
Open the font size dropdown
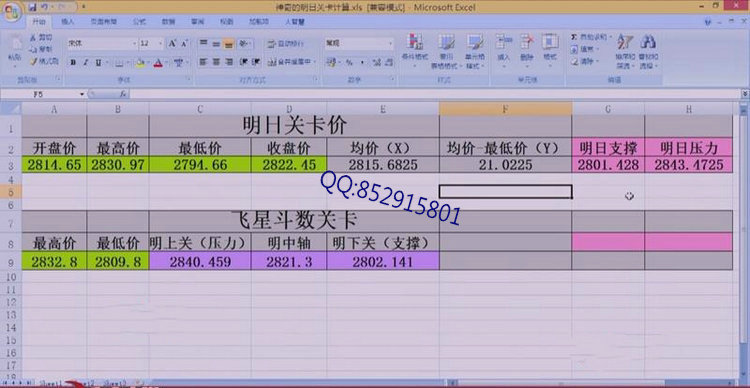coord(160,44)
